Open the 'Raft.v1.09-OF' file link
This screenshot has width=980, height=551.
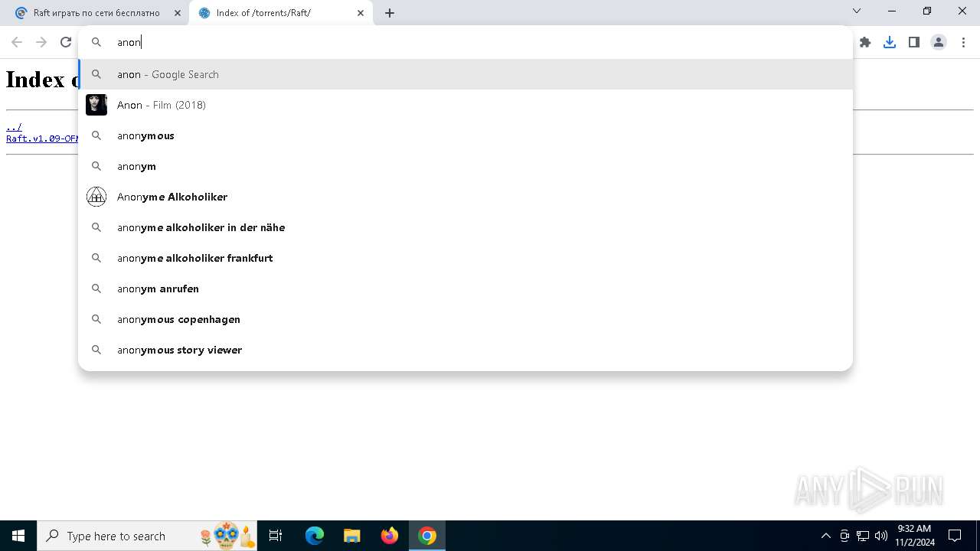[x=42, y=139]
